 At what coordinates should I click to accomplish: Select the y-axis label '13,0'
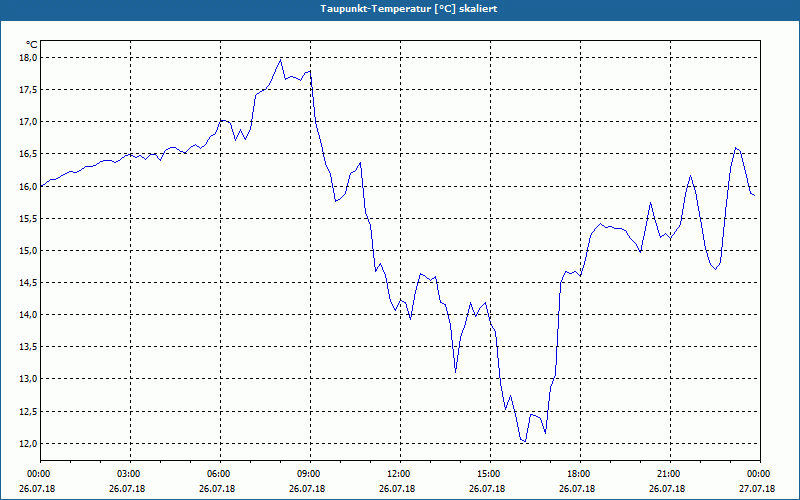click(x=29, y=379)
